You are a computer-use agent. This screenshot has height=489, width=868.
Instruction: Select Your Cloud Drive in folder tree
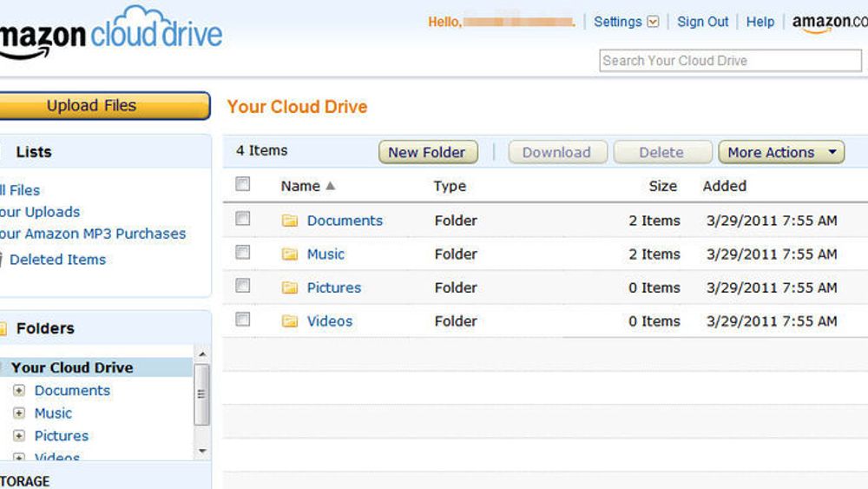(72, 367)
